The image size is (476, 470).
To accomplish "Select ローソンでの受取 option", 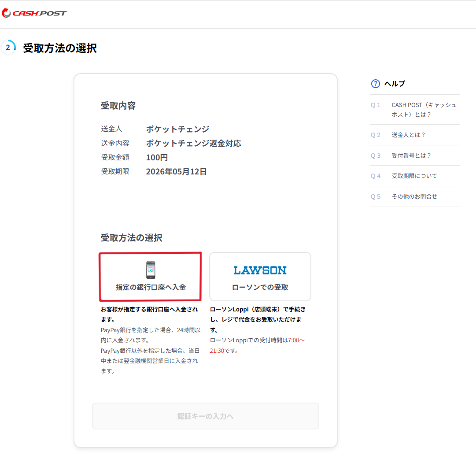I will point(260,277).
